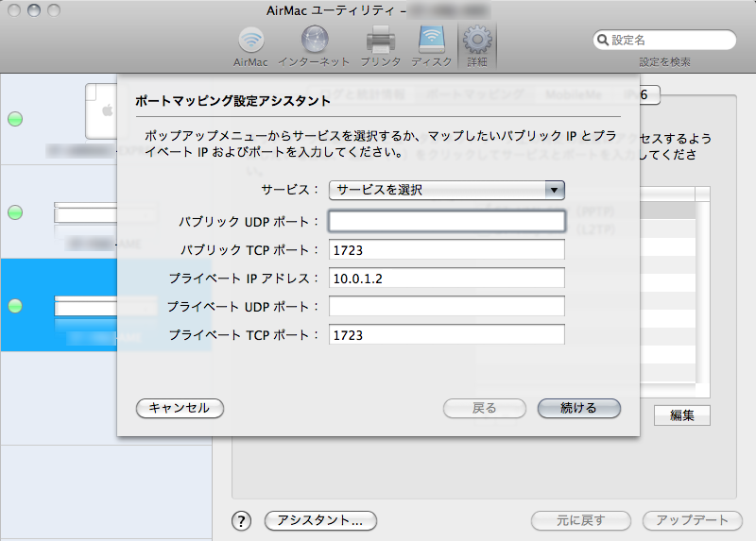Click the 詳細 gear icon
This screenshot has height=541, width=756.
[x=477, y=42]
